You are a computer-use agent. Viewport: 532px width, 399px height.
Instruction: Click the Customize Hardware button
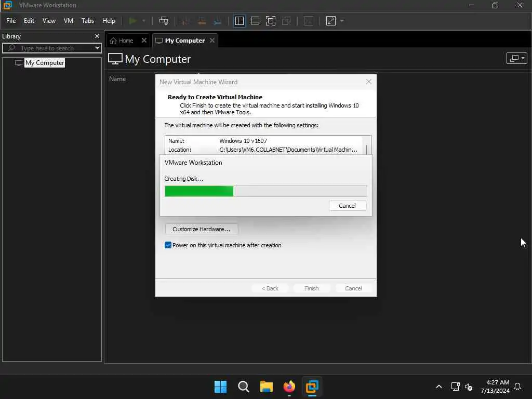point(201,229)
